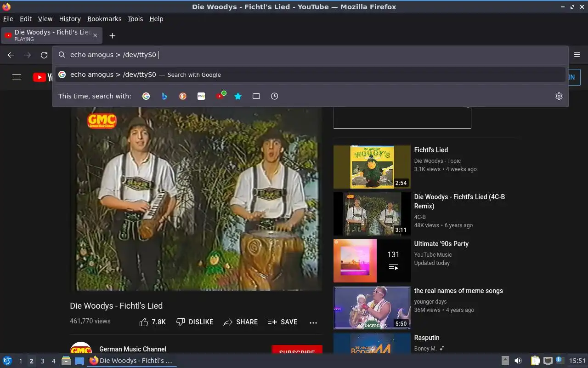Open German Music Channel link
The image size is (588, 368).
(x=133, y=349)
